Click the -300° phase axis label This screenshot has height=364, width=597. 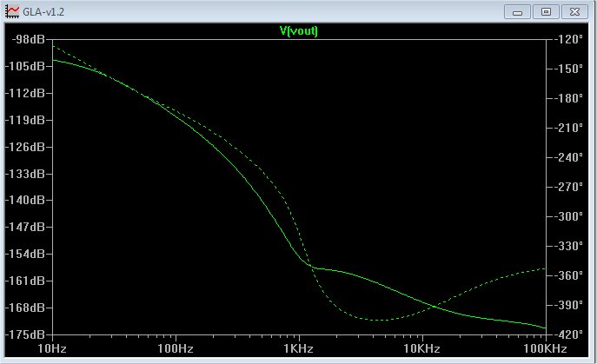click(x=568, y=216)
